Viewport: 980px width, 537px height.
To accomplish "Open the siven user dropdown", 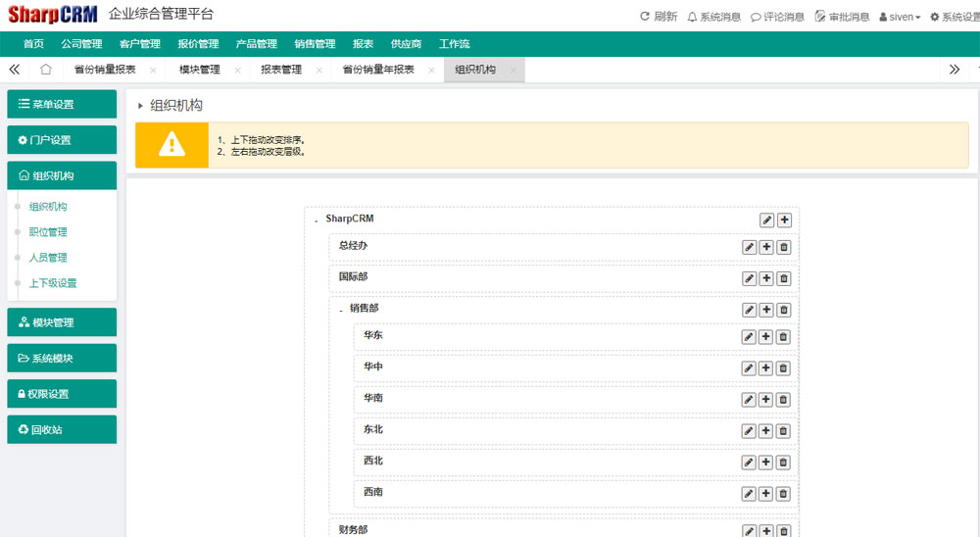I will [x=900, y=17].
